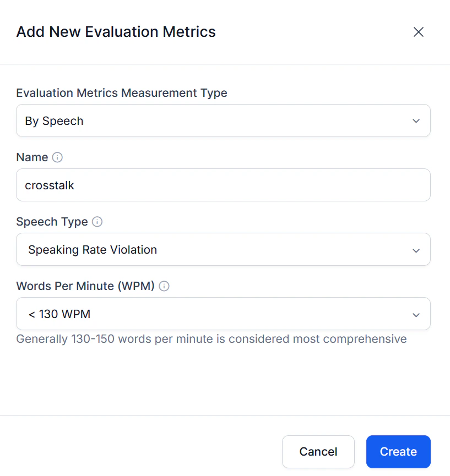Click the chevron on the Speaking Rate Violation dropdown
The height and width of the screenshot is (476, 450).
pyautogui.click(x=416, y=250)
